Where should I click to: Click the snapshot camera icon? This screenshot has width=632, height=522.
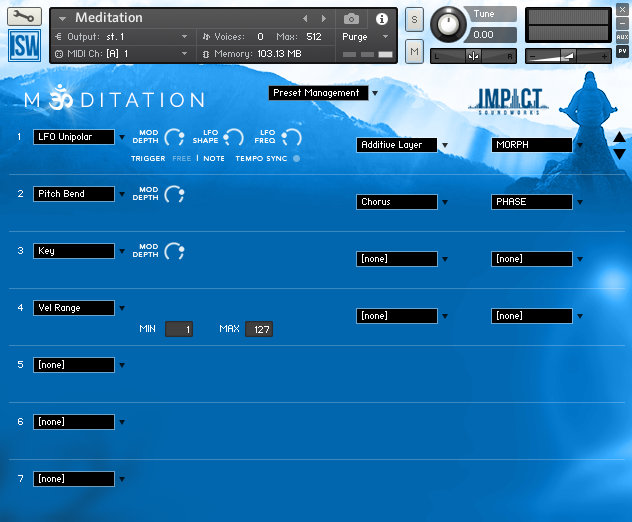(x=351, y=19)
